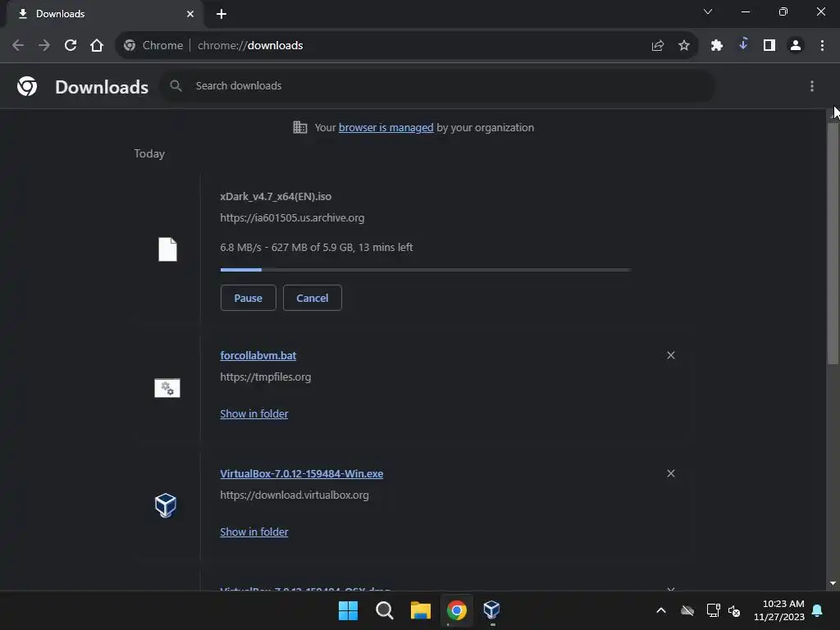
Task: Click the VirtualBox installer cube icon
Action: coord(166,505)
